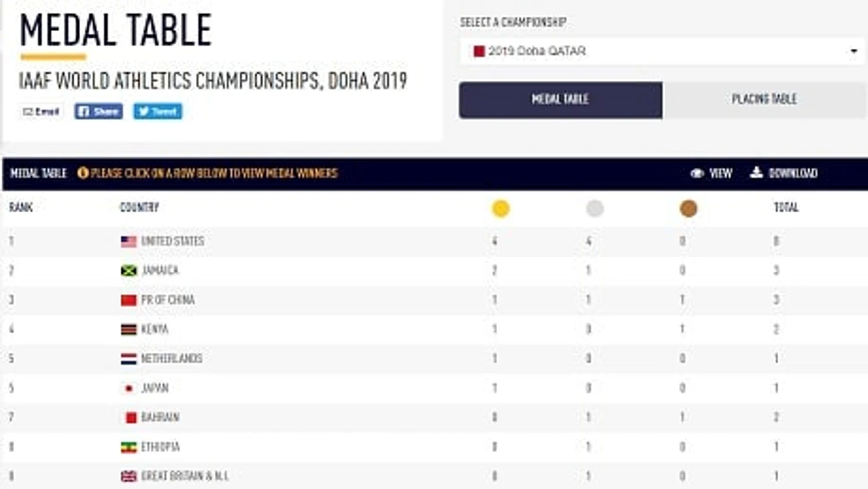Click the bronze medal column icon
The width and height of the screenshot is (868, 489).
tap(688, 208)
